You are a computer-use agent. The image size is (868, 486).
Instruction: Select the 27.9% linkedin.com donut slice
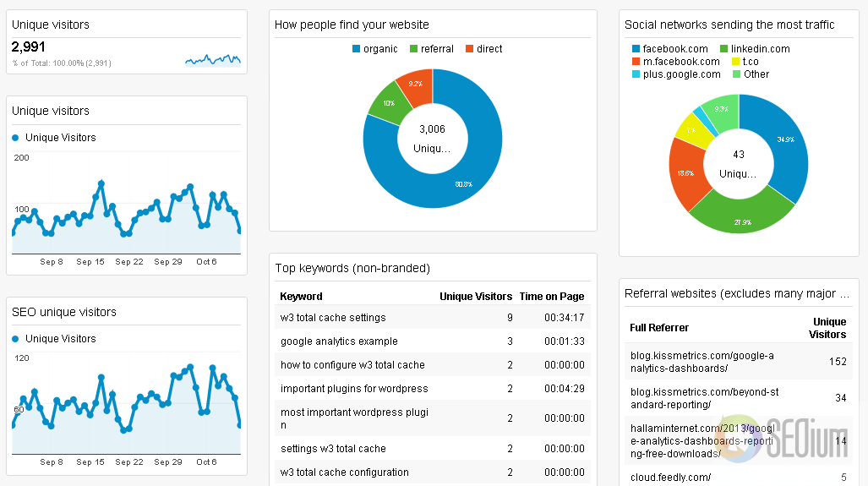tap(743, 222)
